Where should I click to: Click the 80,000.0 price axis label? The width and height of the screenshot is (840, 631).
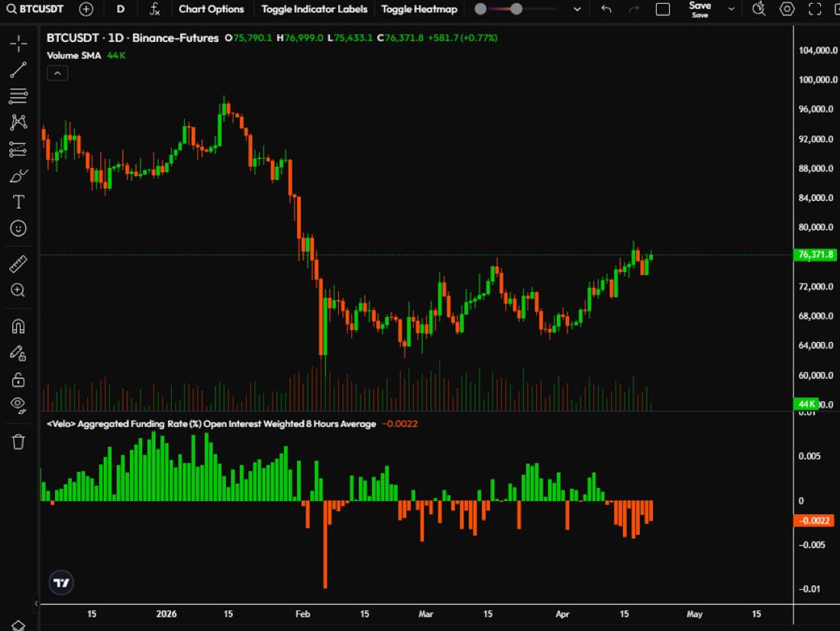pyautogui.click(x=816, y=228)
